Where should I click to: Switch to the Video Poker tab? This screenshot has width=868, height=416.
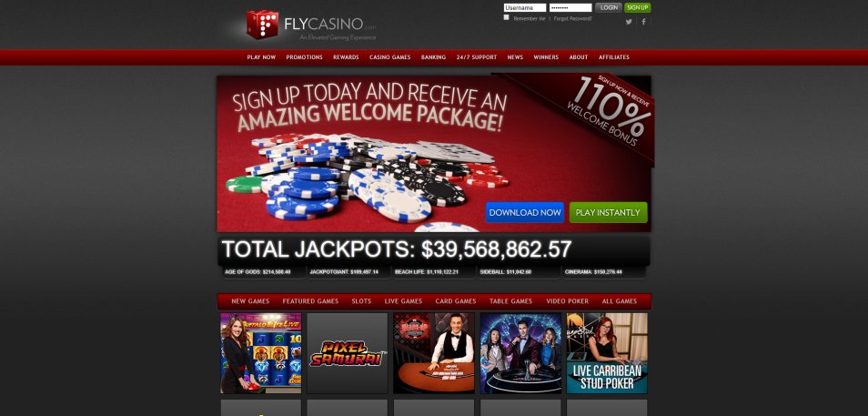[x=568, y=301]
